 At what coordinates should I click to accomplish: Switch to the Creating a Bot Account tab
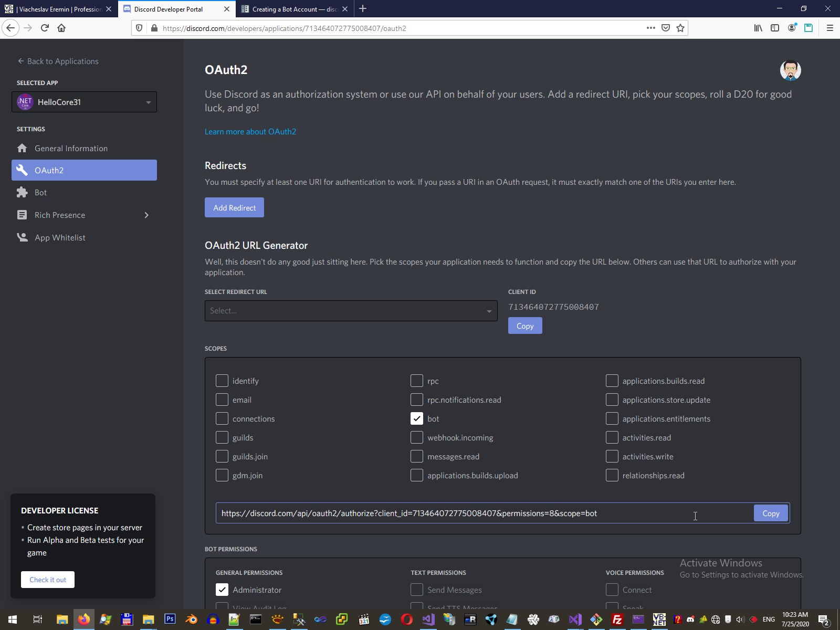click(295, 9)
